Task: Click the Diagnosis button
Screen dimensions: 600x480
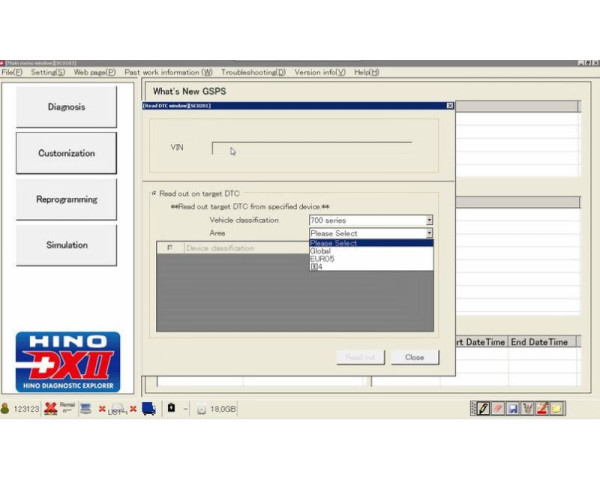Action: 67,107
